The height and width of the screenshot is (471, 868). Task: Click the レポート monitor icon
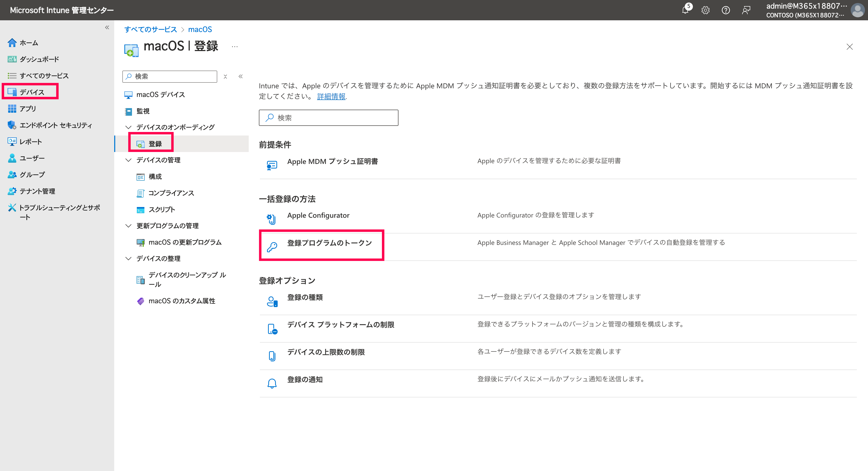click(x=12, y=142)
